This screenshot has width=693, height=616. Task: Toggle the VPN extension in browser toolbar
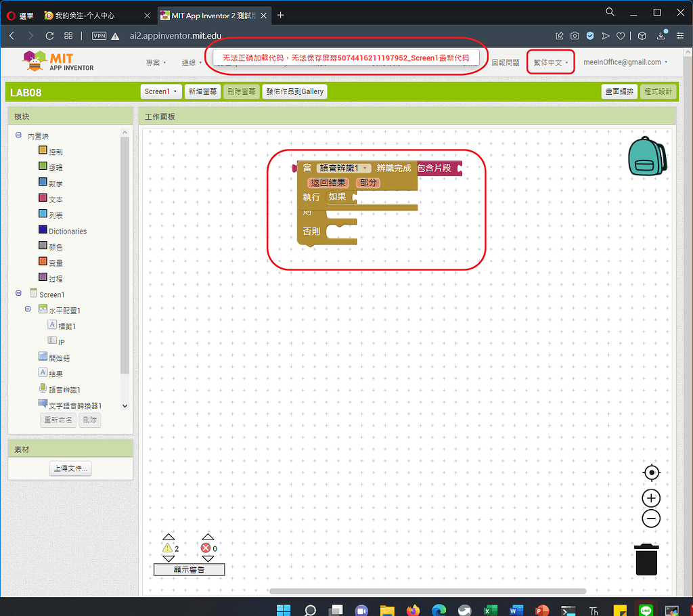coord(100,36)
